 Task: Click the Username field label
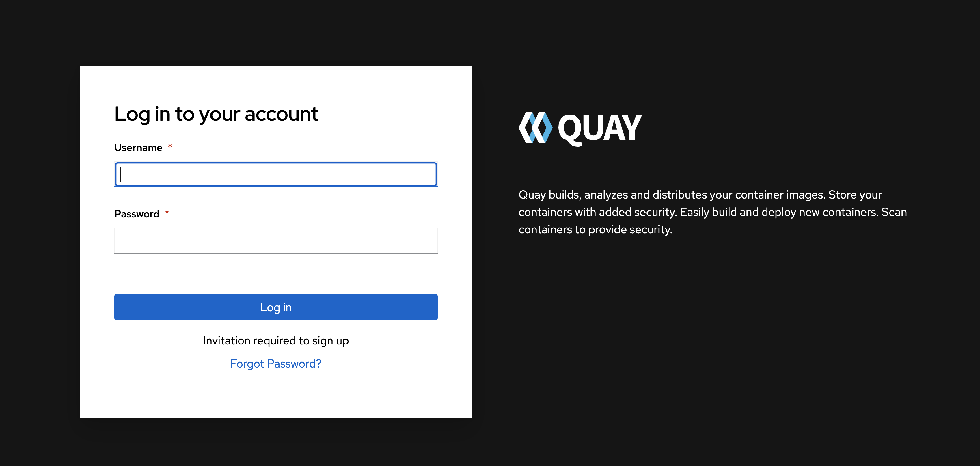[x=138, y=148]
